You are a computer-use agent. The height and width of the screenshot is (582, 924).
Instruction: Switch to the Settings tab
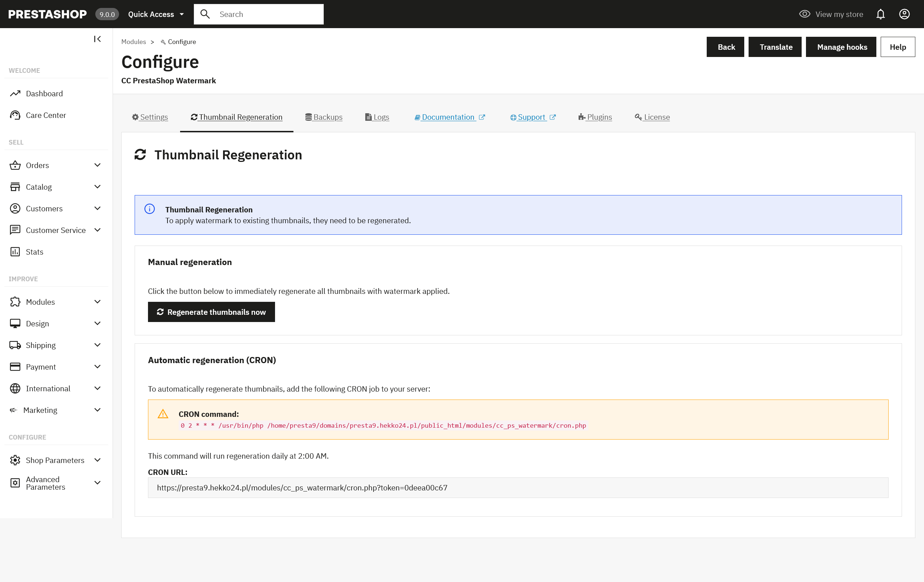(x=150, y=117)
